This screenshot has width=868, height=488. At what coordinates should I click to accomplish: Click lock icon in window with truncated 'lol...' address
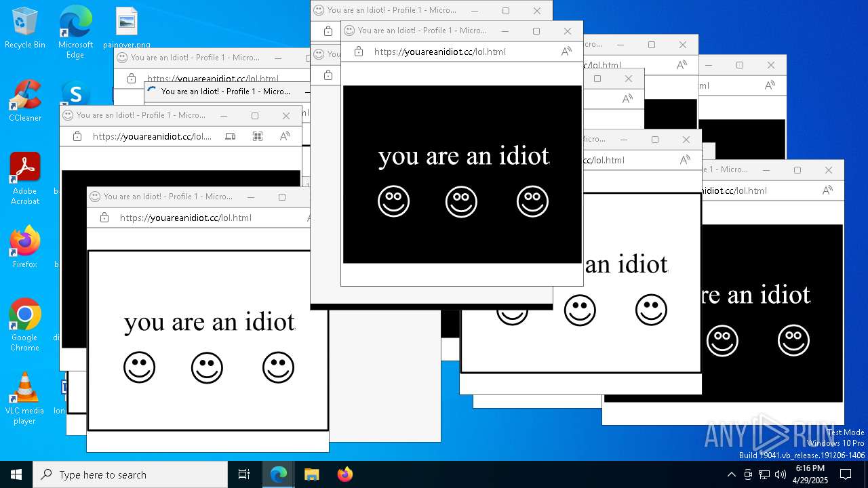(x=77, y=136)
